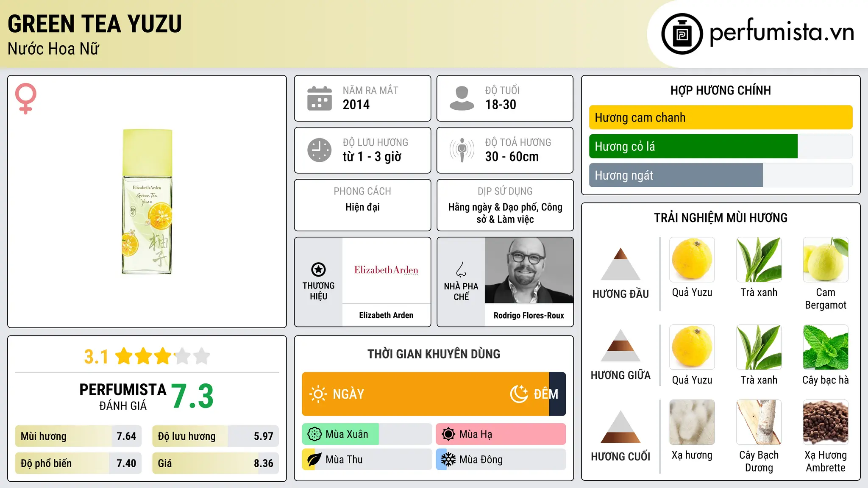Click the moon icon next to Đêm

(519, 394)
